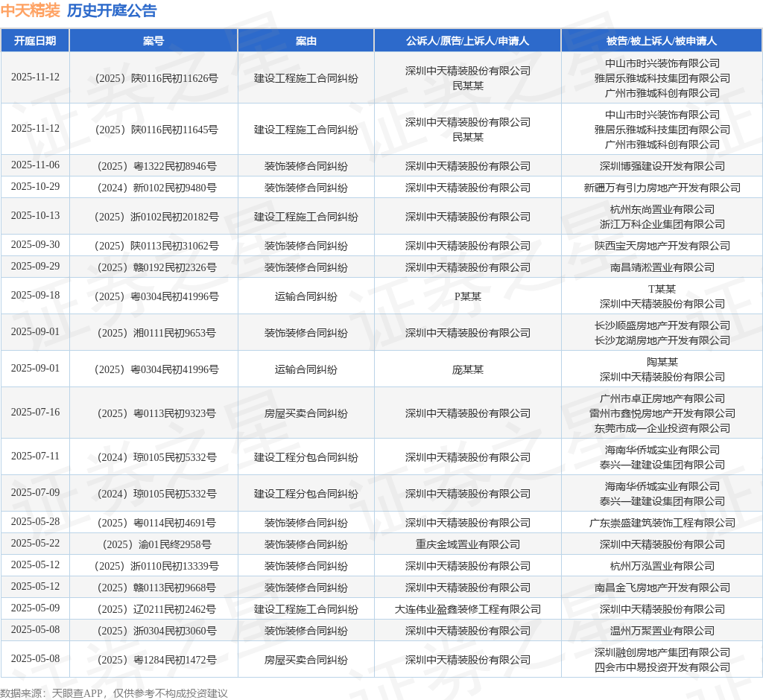Select the 开庭日期 column header

coord(35,41)
